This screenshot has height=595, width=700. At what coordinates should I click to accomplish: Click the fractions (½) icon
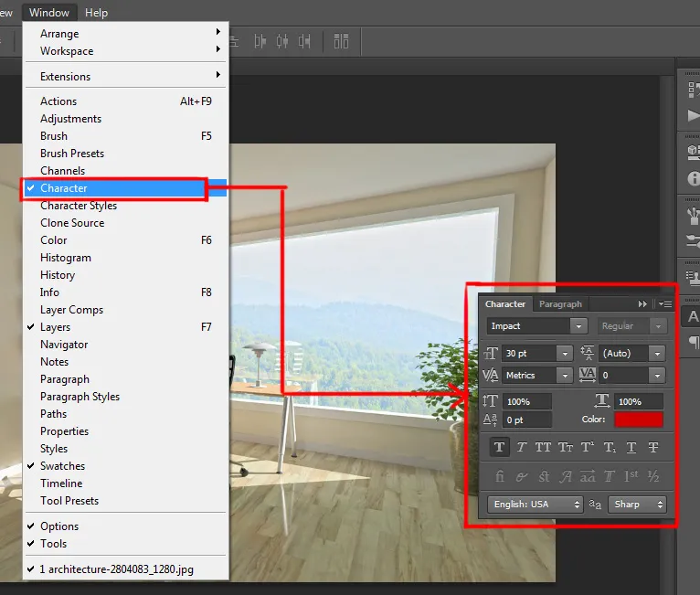coord(653,476)
